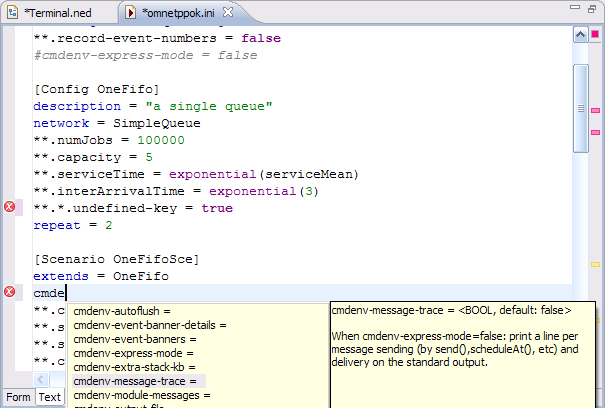
Task: Click the 'extends = OneFifo' line
Action: pyautogui.click(x=101, y=276)
